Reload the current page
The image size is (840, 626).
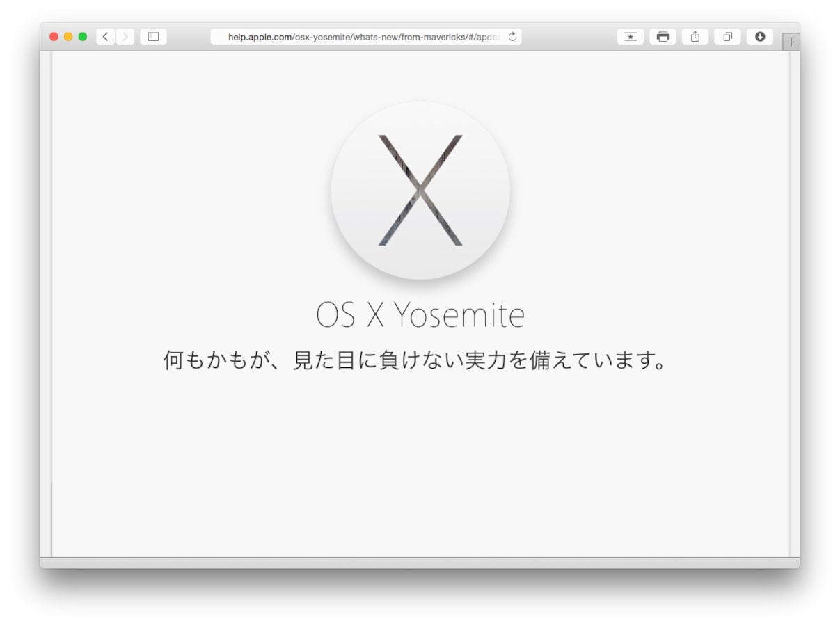tap(513, 37)
